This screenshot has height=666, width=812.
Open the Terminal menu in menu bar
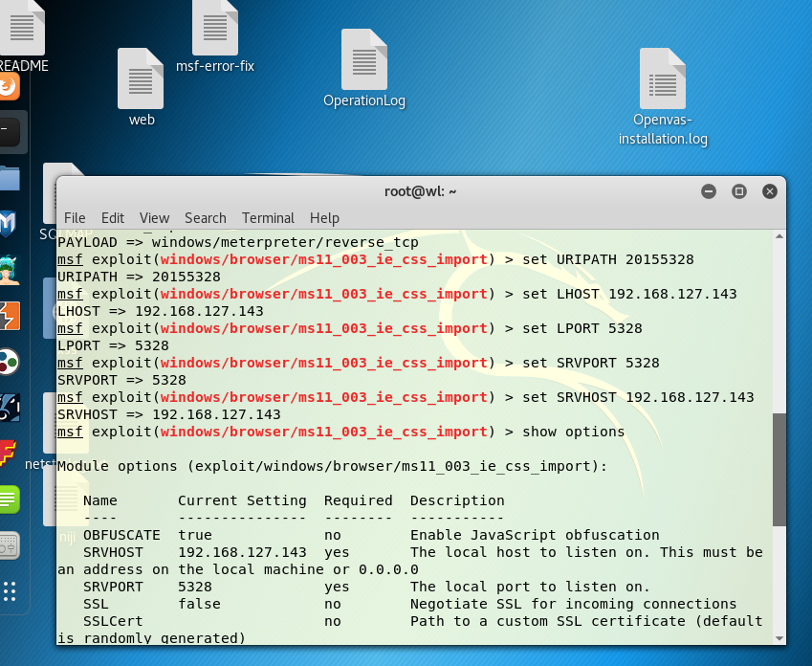coord(268,218)
